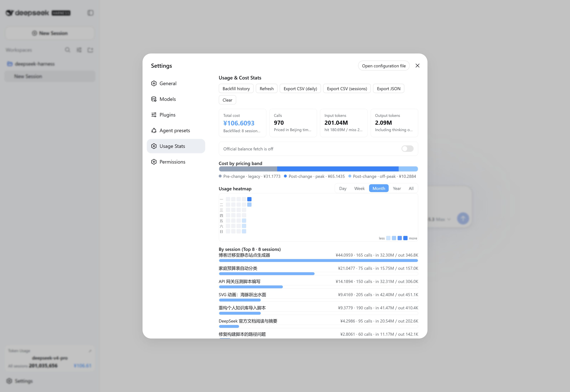The width and height of the screenshot is (570, 392).
Task: Click the add workspace folder icon
Action: point(90,50)
